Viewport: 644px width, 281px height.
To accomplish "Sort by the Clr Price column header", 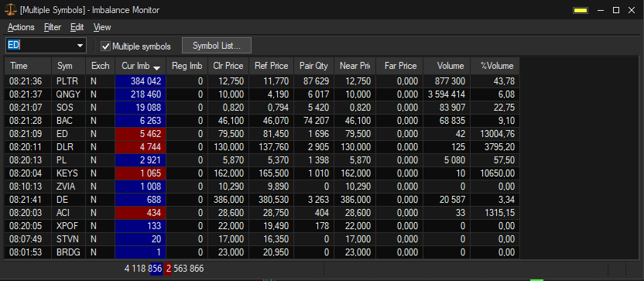I will coord(228,66).
